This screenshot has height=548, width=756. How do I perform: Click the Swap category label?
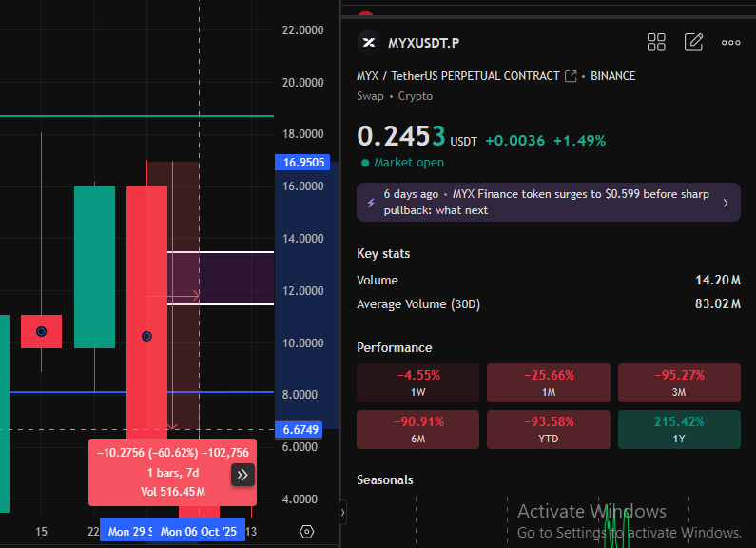pyautogui.click(x=370, y=96)
